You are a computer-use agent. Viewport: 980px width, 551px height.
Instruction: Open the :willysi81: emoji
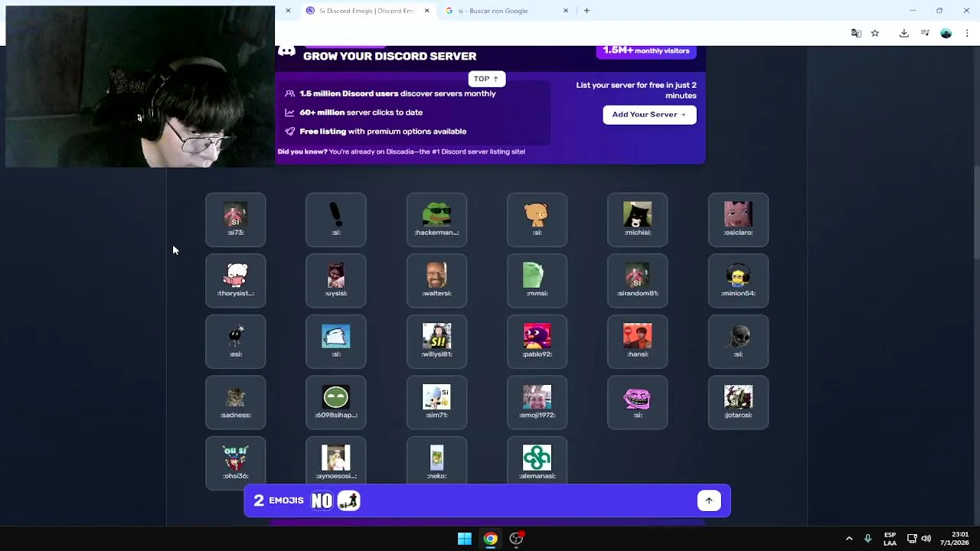point(436,342)
